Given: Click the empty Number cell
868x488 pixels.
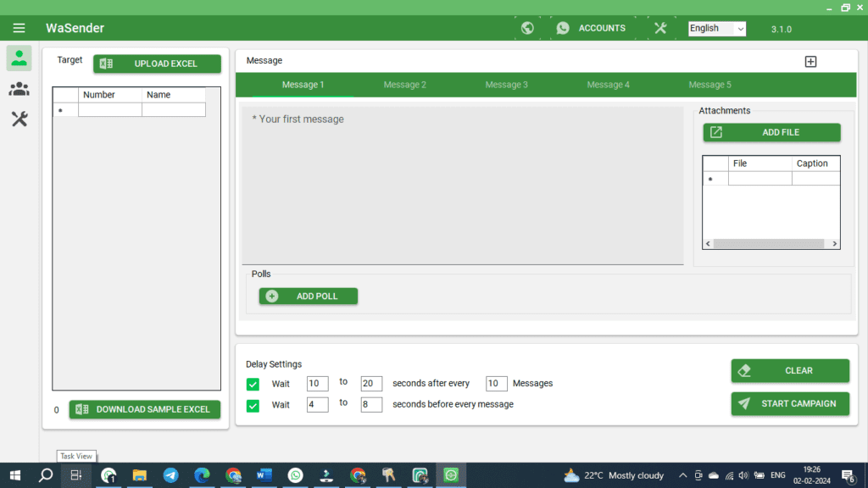Looking at the screenshot, I should click(109, 109).
